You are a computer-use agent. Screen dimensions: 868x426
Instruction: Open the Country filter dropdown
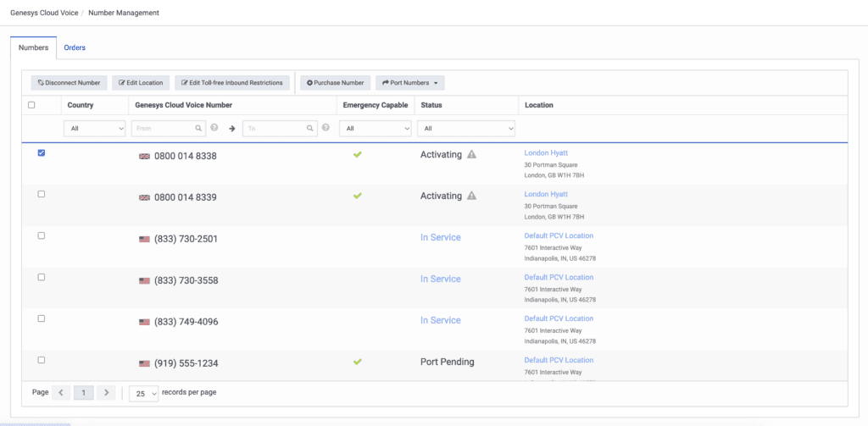pos(94,129)
